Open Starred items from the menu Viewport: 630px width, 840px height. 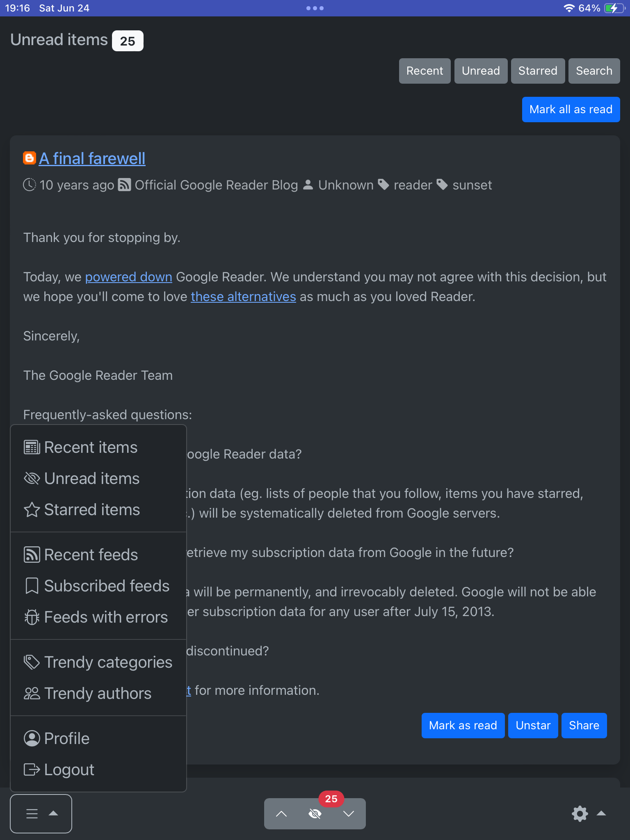[92, 510]
